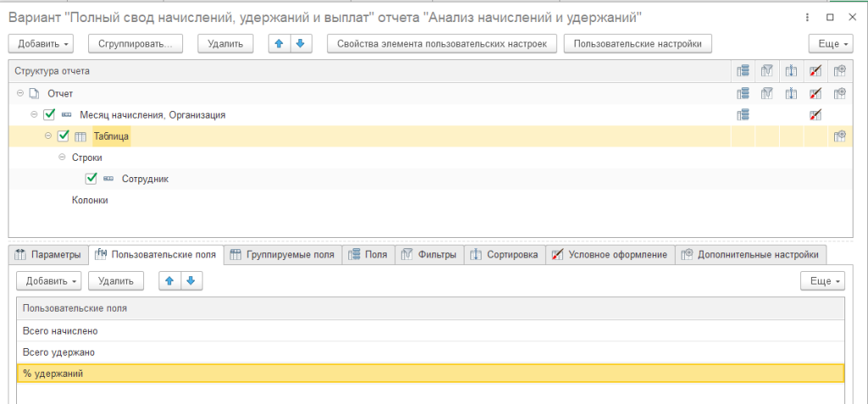Screen dimensions: 868x404
Task: Open the top Добавить dropdown
Action: pyautogui.click(x=41, y=44)
